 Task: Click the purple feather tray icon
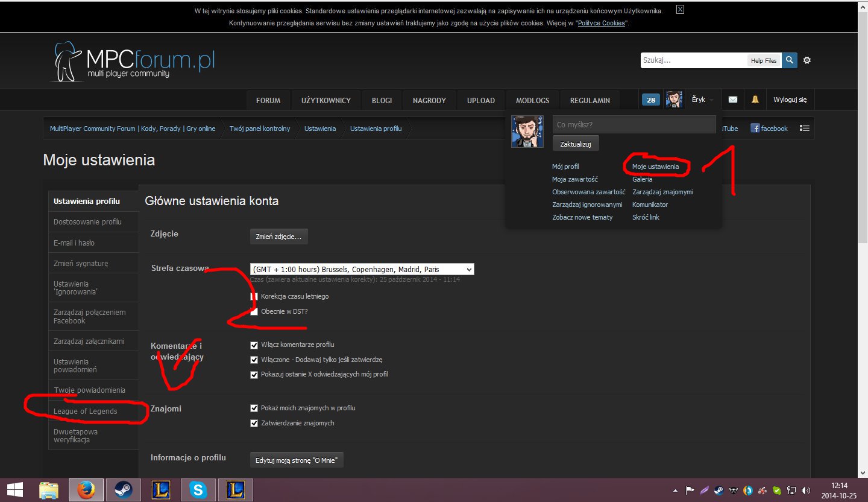[704, 490]
